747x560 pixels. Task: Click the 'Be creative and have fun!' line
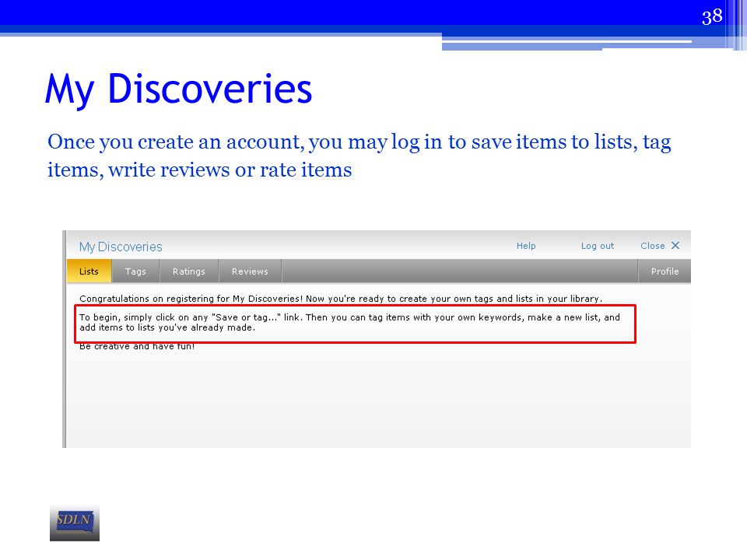click(x=137, y=346)
